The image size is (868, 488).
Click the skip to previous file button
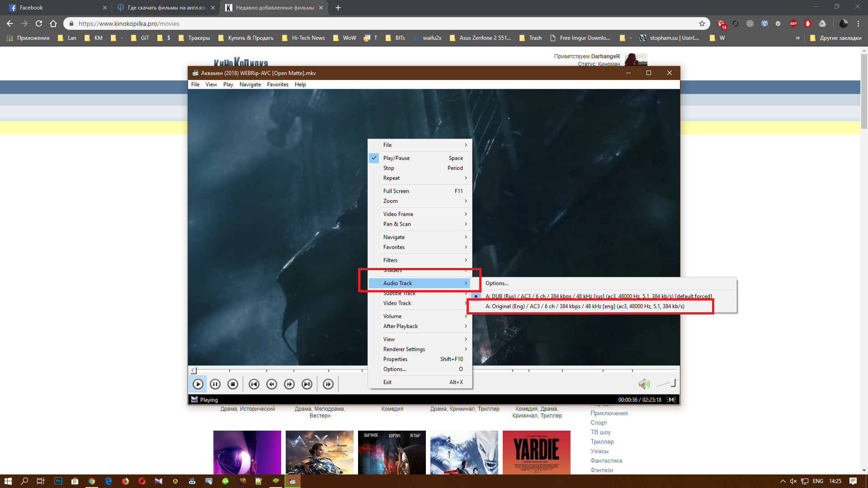(x=254, y=384)
